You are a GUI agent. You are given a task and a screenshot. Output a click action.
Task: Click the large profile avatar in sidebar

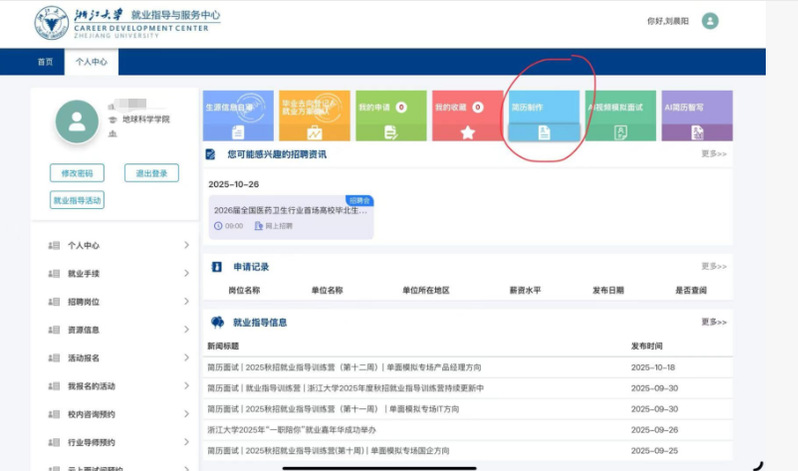coord(77,122)
